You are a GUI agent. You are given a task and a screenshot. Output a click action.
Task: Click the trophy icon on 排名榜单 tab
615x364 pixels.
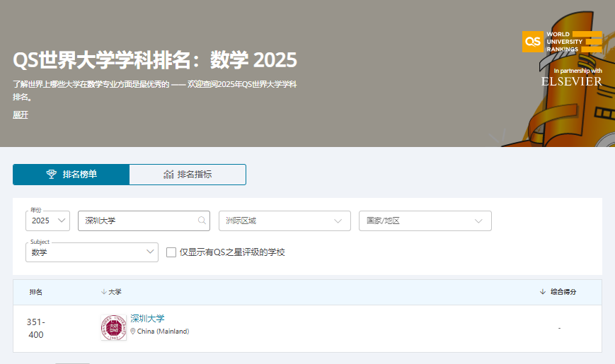coord(52,175)
